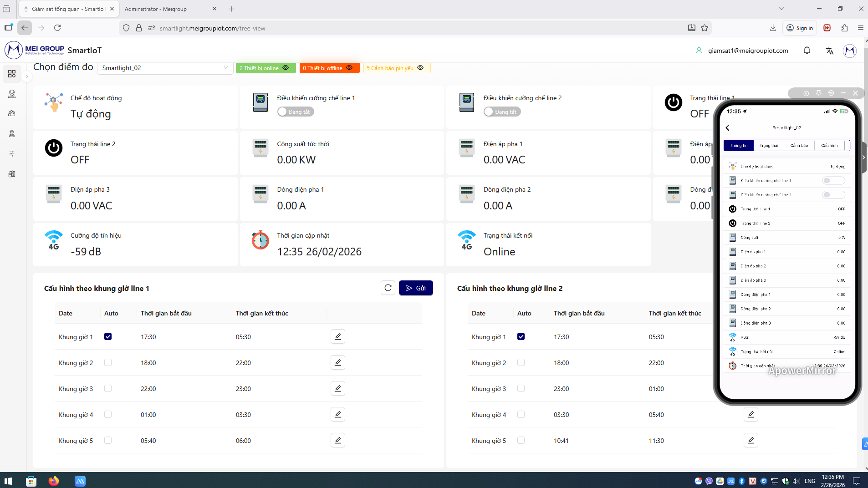Click edit pencil for Khung giờ 1 line 1
Viewport: 868px width, 488px height.
[337, 337]
